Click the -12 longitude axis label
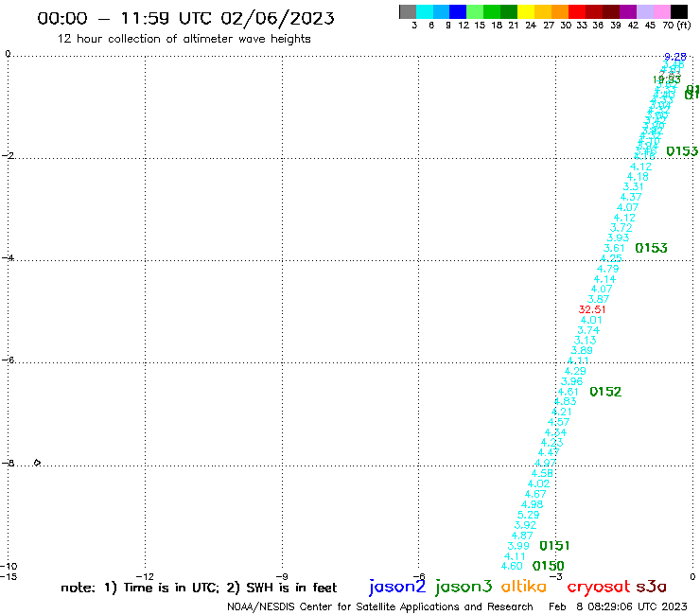 [x=145, y=577]
